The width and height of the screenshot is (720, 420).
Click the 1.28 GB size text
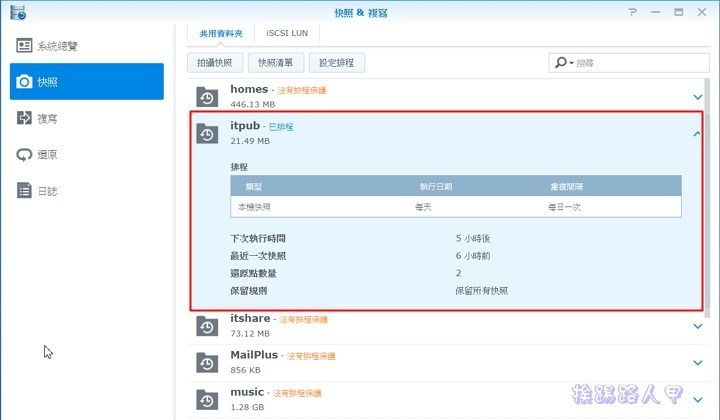(x=247, y=407)
